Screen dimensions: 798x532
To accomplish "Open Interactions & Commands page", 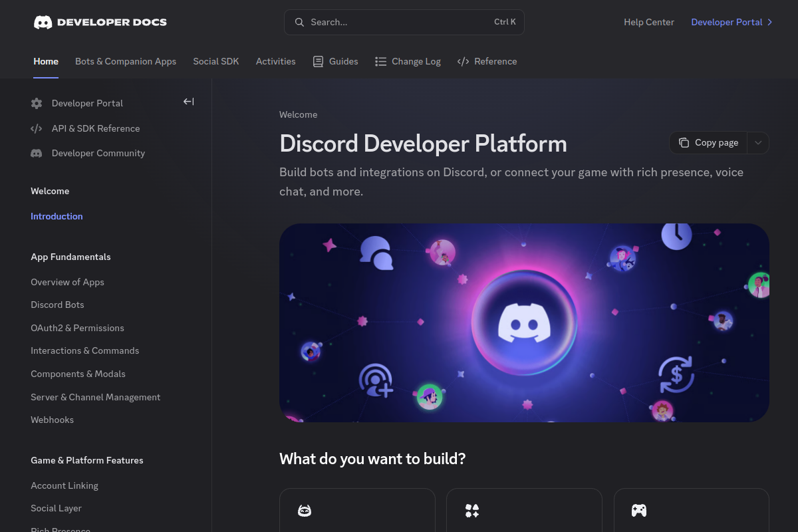I will (84, 350).
